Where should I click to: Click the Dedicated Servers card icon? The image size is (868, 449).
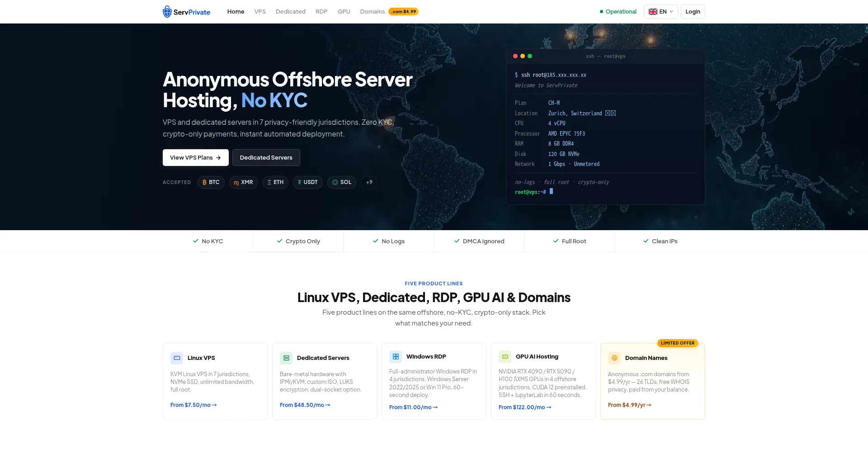pyautogui.click(x=286, y=358)
